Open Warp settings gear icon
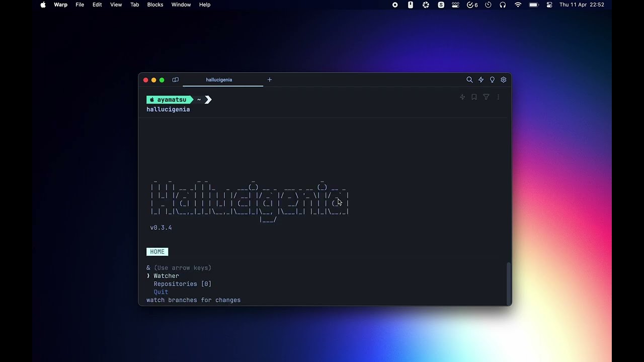 (503, 80)
